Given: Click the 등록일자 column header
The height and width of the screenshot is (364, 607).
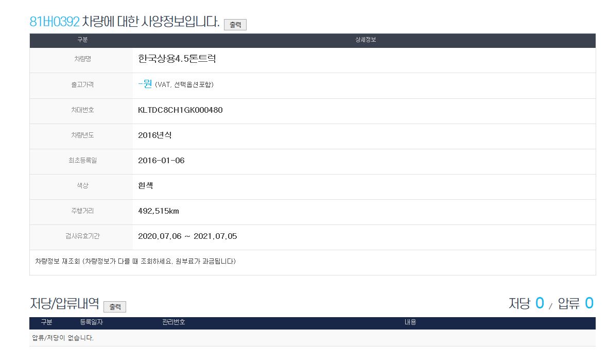Looking at the screenshot, I should [92, 322].
